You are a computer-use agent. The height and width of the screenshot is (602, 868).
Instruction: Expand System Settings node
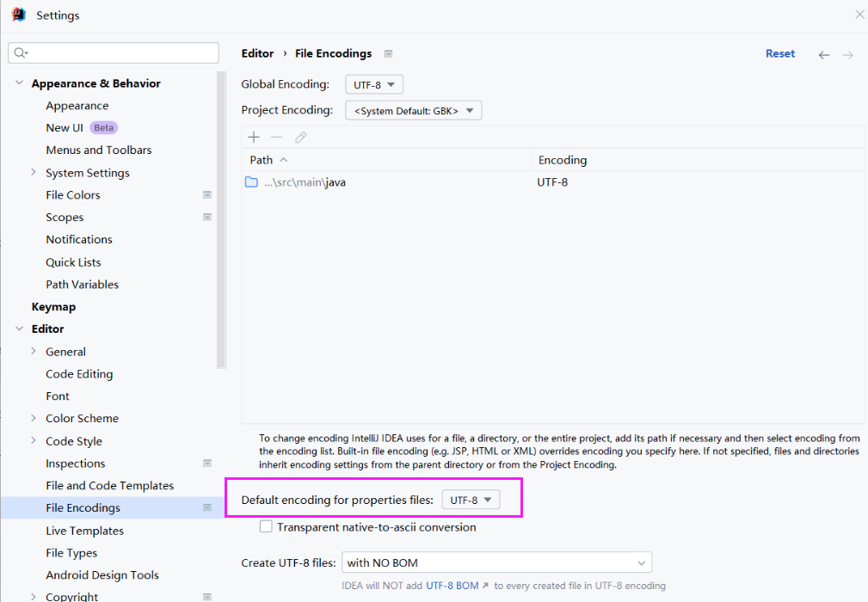click(x=34, y=173)
